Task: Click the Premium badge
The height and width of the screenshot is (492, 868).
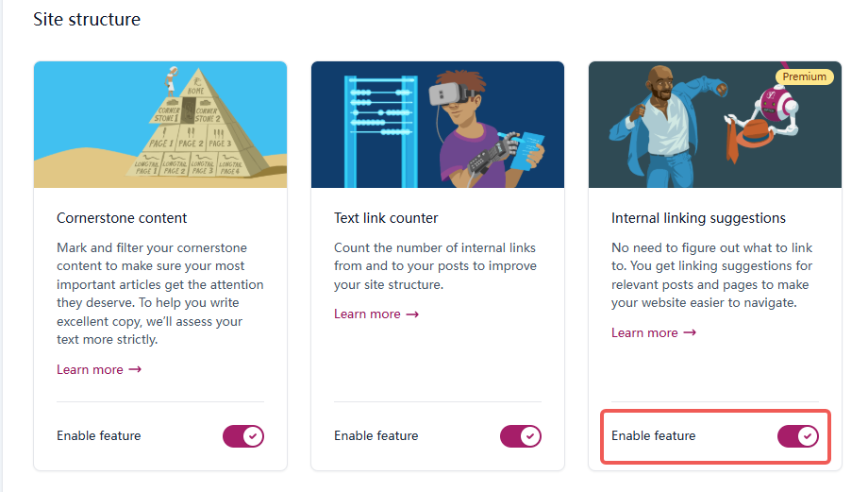Action: click(804, 76)
